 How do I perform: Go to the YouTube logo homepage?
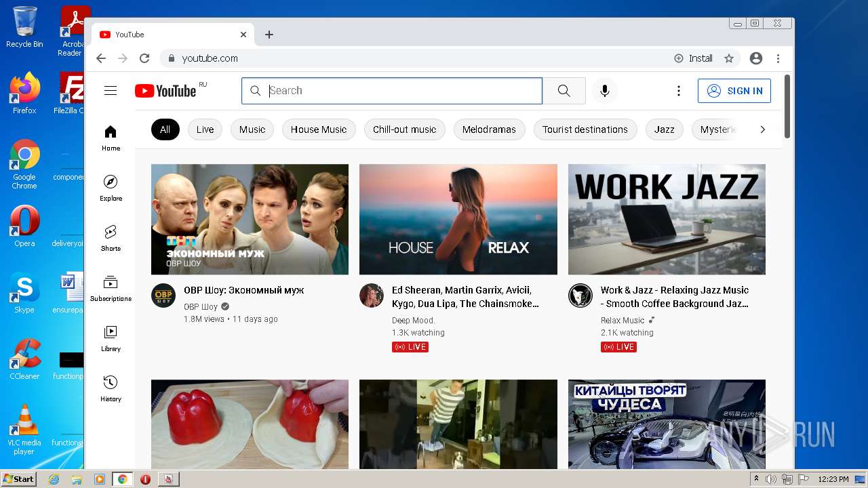coord(165,91)
